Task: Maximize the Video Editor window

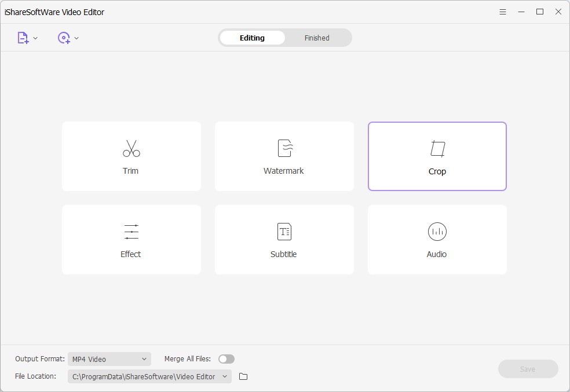Action: pos(540,12)
